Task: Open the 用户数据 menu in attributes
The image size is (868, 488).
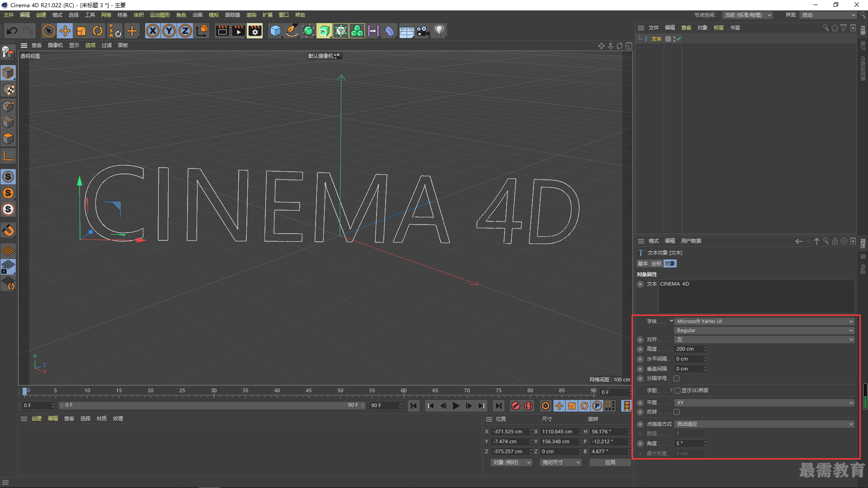Action: click(x=691, y=241)
